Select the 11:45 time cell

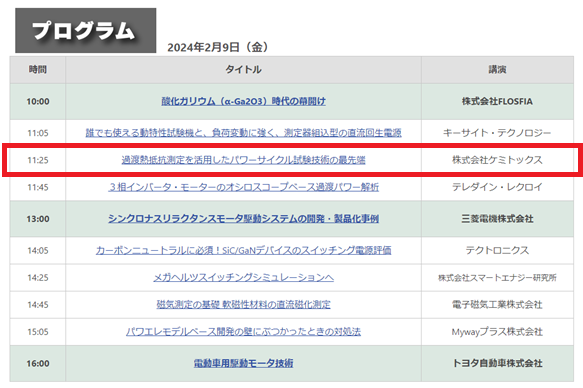pos(38,187)
